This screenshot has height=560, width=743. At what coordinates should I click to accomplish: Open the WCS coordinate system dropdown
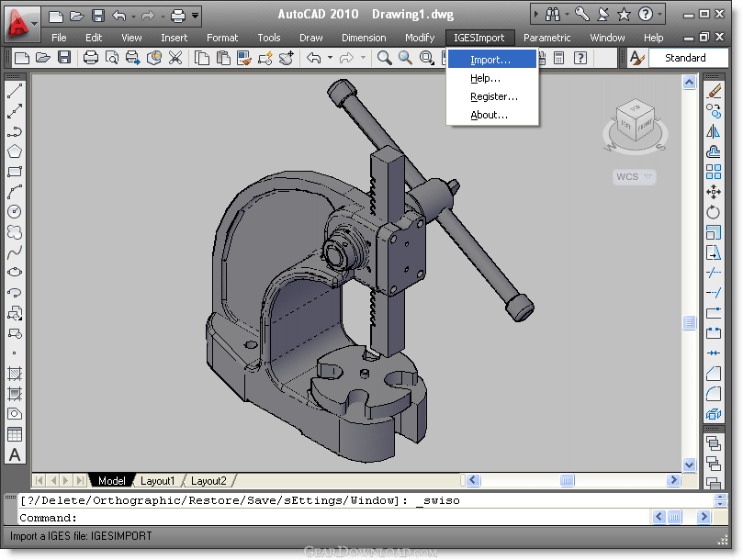point(634,176)
